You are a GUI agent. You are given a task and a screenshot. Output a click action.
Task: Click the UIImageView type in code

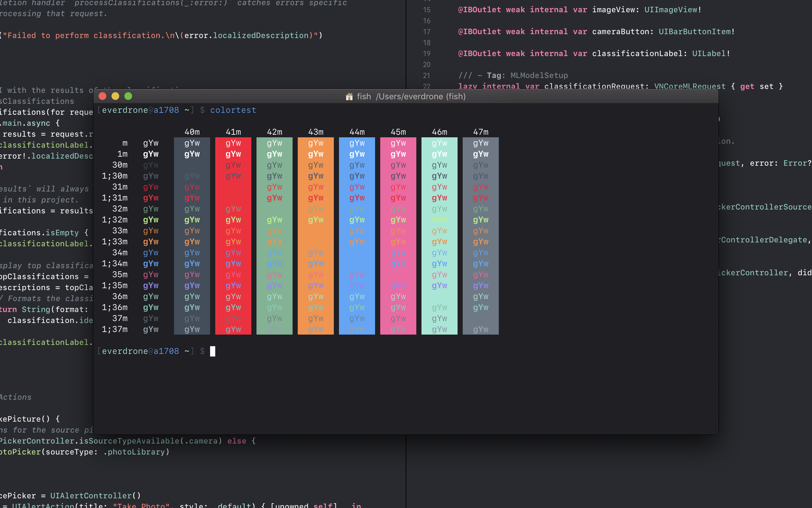[x=671, y=10]
